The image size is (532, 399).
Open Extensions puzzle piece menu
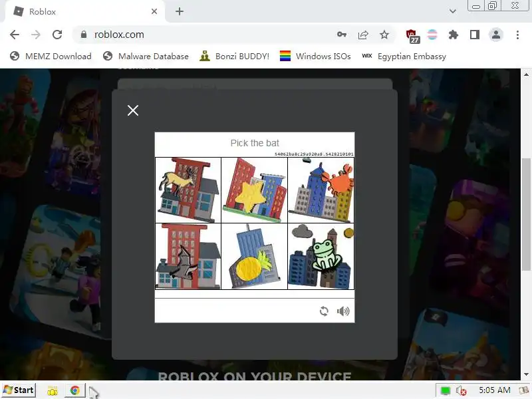pyautogui.click(x=454, y=35)
